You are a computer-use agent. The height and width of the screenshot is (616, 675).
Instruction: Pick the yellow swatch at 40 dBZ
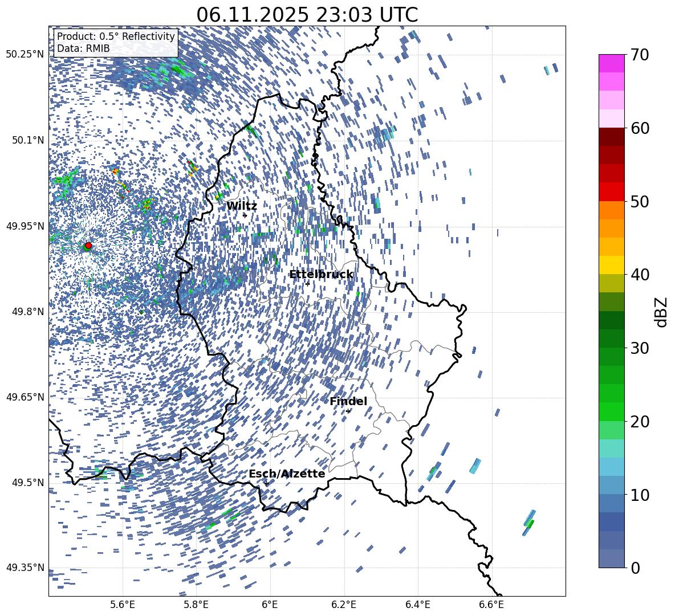tap(611, 265)
